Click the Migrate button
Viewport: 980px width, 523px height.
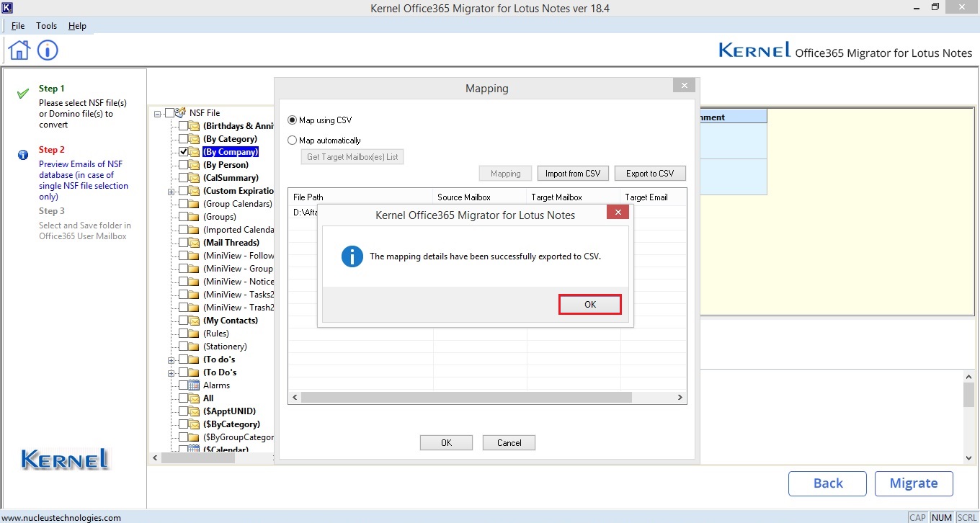point(914,483)
